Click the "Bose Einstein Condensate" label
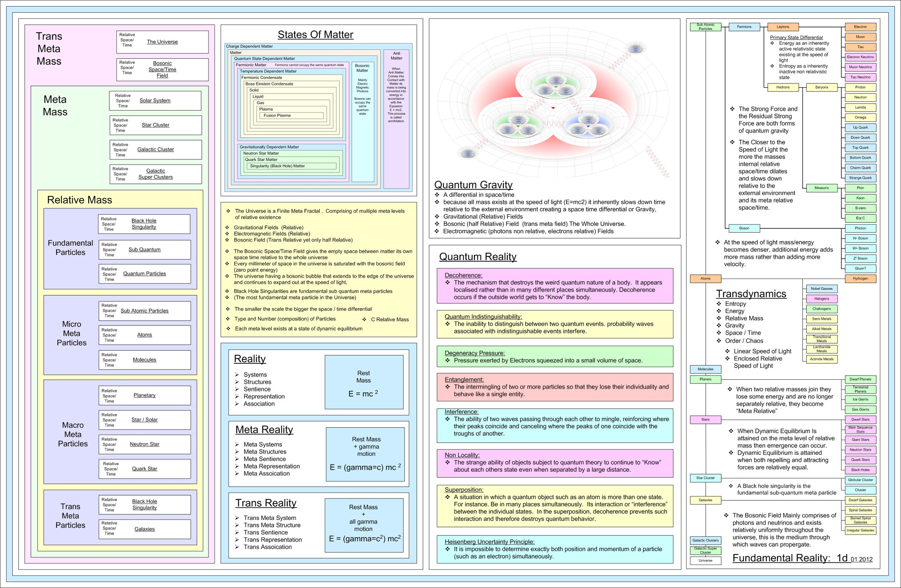The height and width of the screenshot is (588, 901). [269, 84]
